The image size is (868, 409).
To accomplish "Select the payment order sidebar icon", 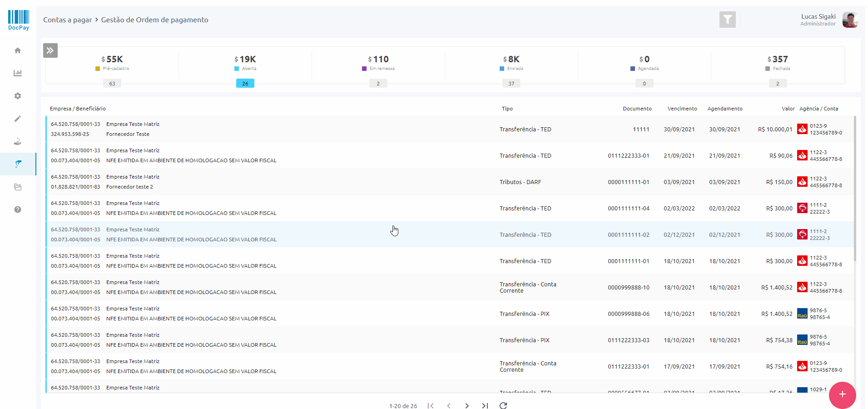I will coord(18,164).
